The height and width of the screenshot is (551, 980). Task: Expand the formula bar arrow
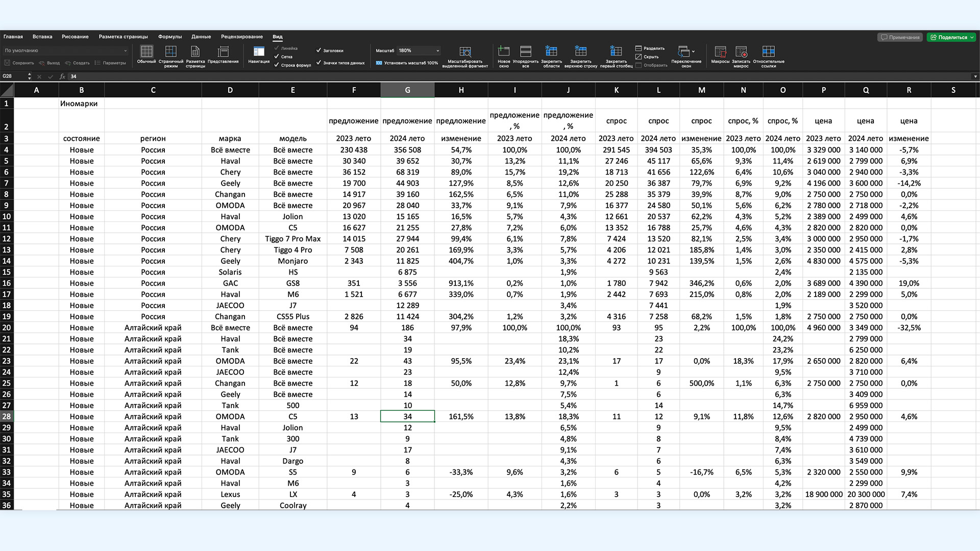pos(975,77)
